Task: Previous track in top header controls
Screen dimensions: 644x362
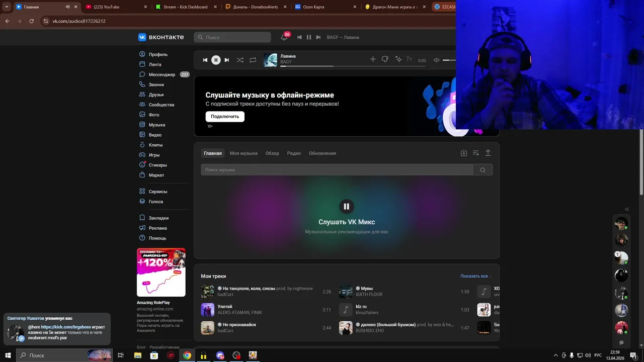Action: pyautogui.click(x=299, y=37)
